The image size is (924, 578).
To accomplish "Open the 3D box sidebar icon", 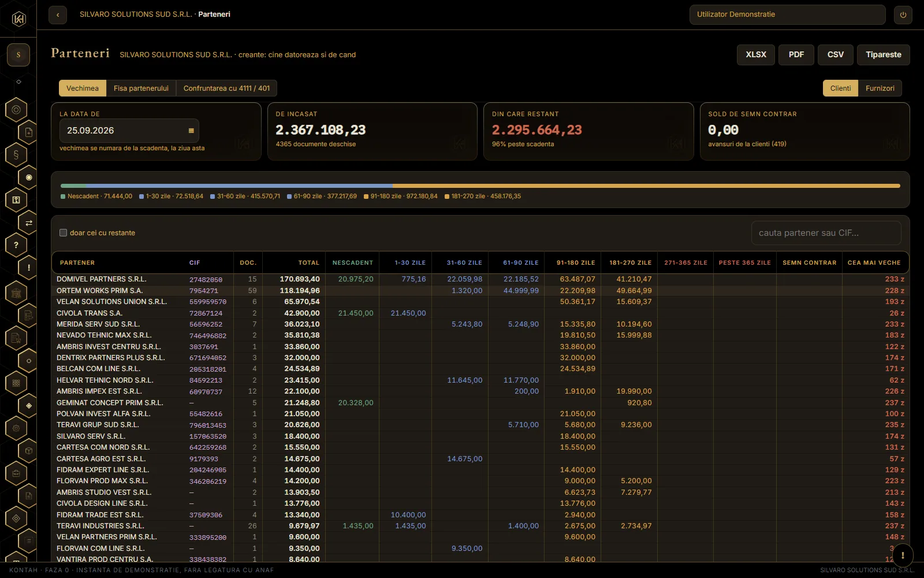I will point(29,451).
